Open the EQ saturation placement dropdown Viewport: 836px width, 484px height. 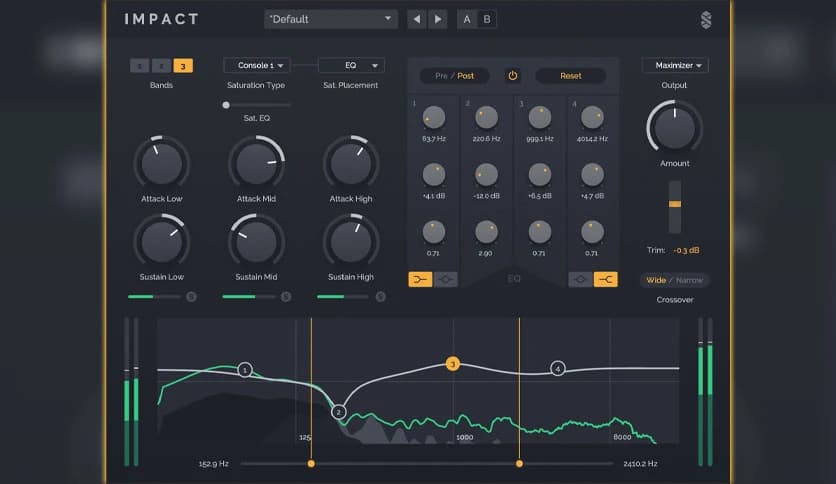point(351,66)
